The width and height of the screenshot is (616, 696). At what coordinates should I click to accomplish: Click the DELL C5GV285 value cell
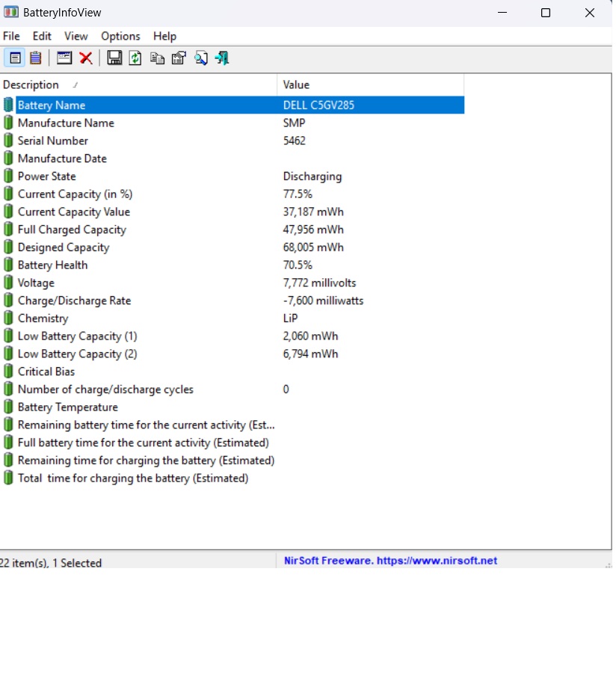coord(318,105)
